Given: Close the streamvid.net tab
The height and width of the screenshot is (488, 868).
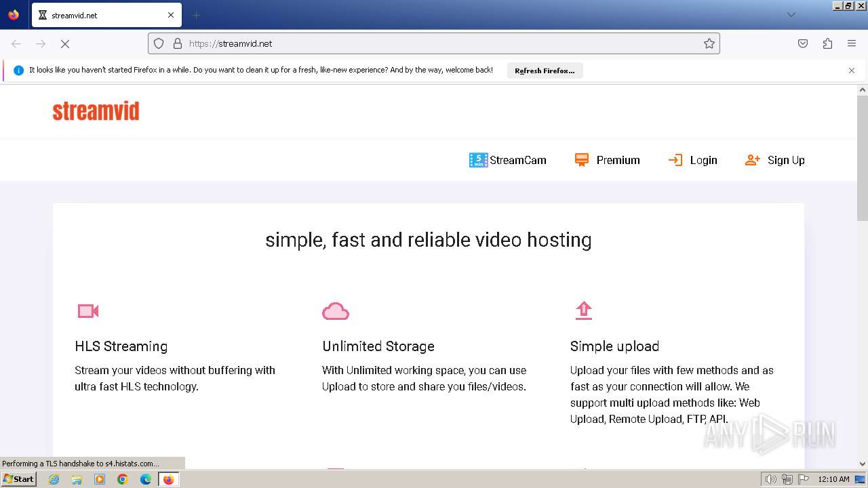Looking at the screenshot, I should [x=171, y=15].
